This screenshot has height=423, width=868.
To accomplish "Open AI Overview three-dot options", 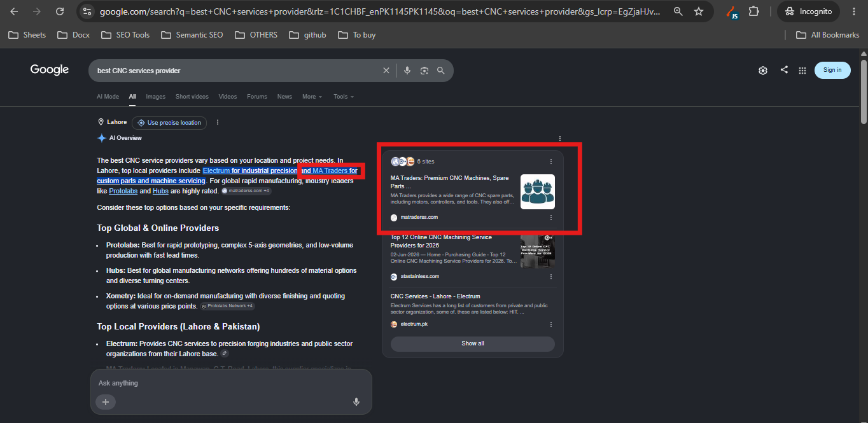I will pos(560,139).
